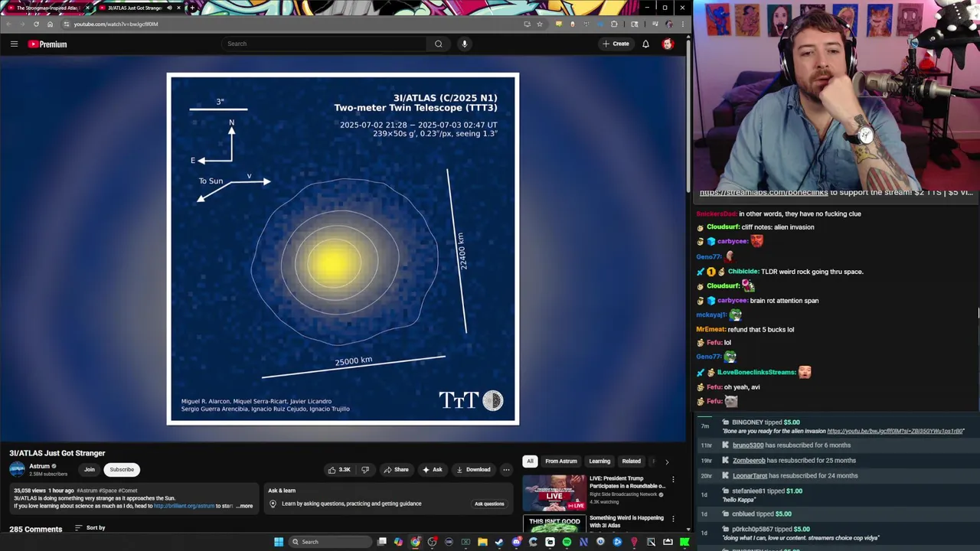
Task: Show more chips with right chevron
Action: (x=667, y=461)
